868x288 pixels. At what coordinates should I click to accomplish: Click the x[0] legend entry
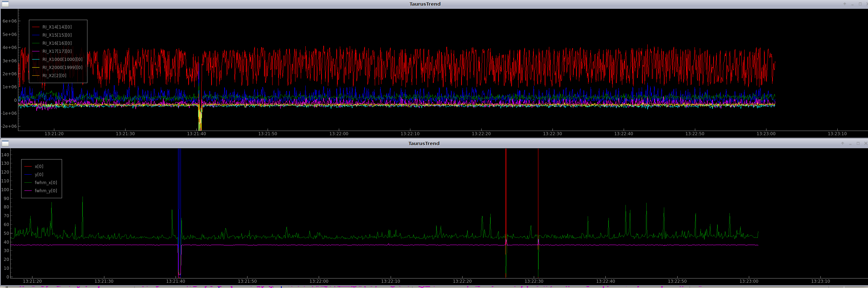(39, 166)
